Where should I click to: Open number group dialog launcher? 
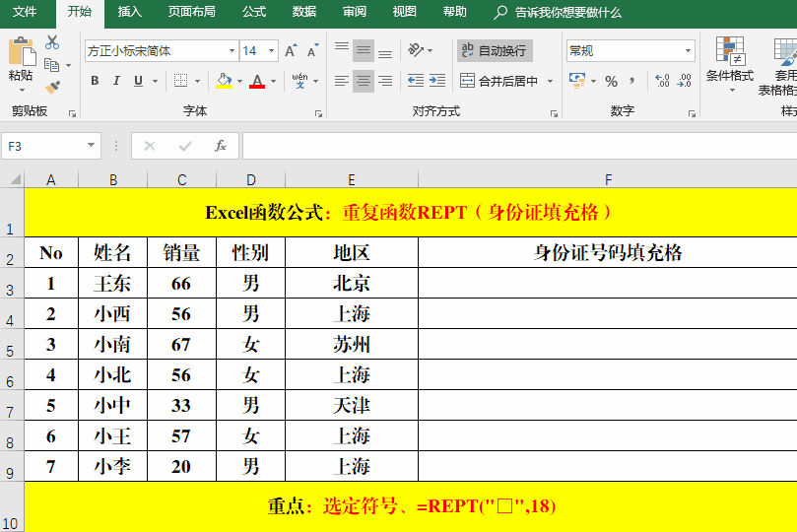pos(692,113)
